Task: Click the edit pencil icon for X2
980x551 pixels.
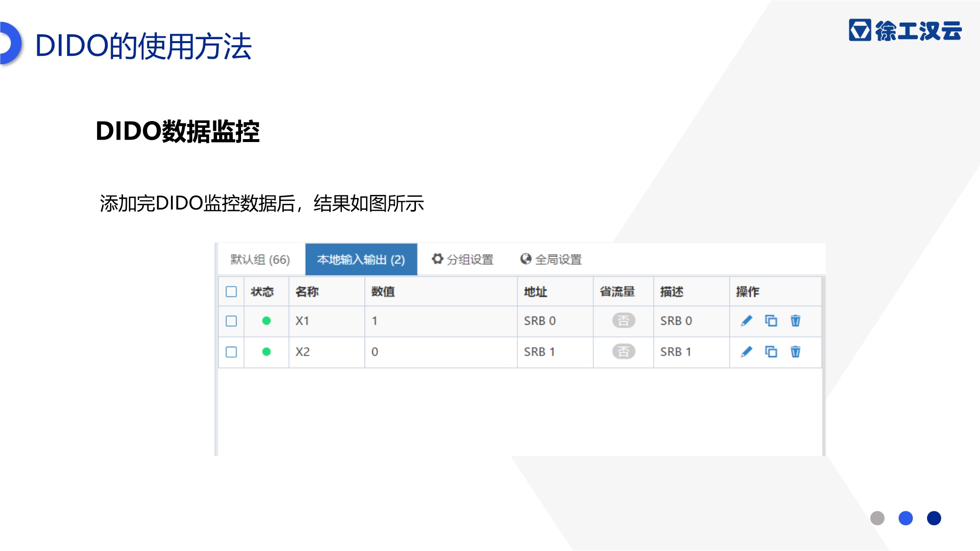Action: pyautogui.click(x=746, y=352)
